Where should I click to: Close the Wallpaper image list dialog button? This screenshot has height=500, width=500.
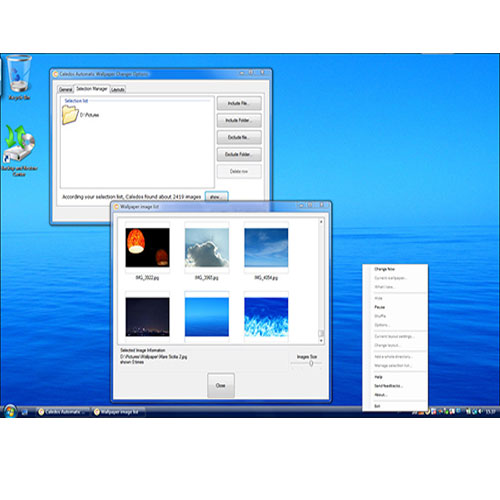pos(221,385)
